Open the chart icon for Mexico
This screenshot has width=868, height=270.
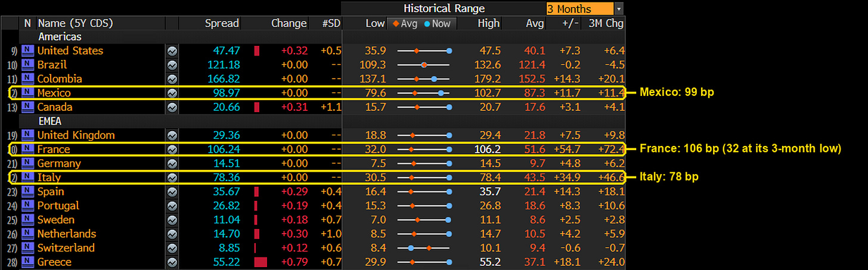click(172, 93)
